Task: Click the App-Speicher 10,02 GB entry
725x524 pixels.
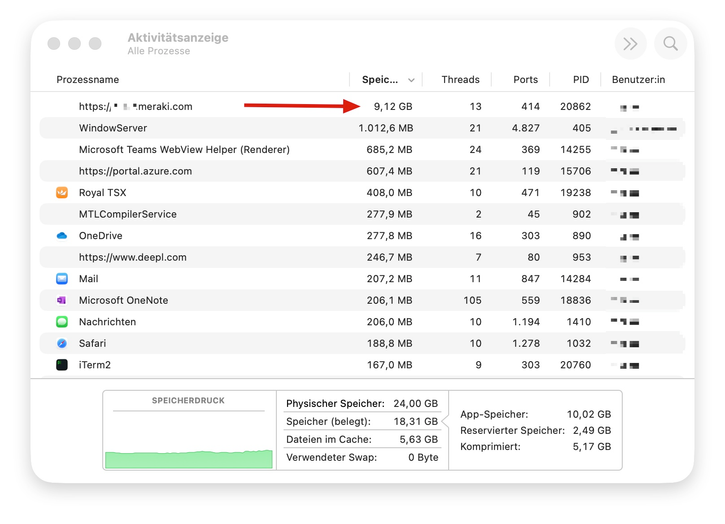Action: (535, 414)
